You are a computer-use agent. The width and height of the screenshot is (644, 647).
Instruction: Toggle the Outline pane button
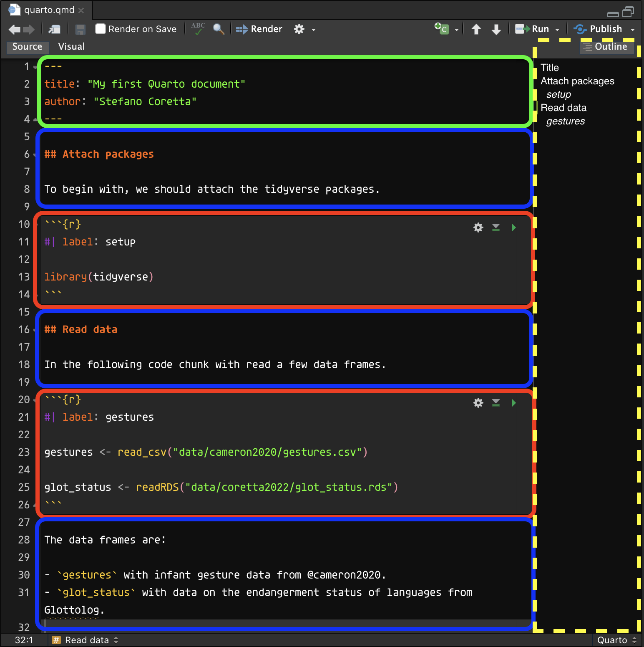(606, 47)
